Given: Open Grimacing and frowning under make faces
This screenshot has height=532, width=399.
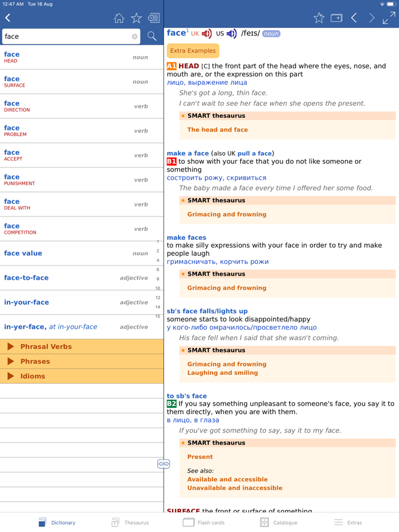Looking at the screenshot, I should click(227, 288).
